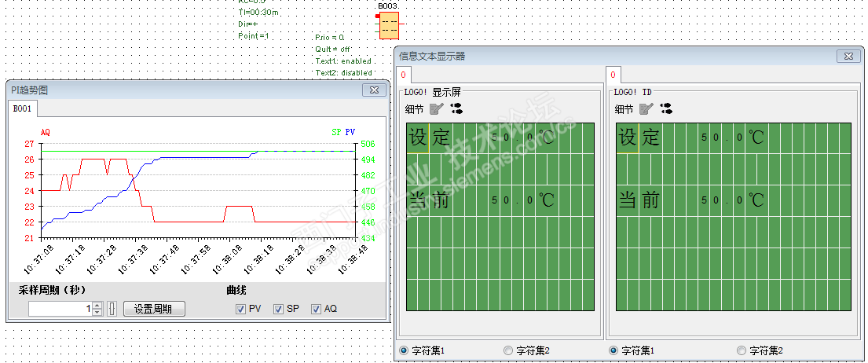Click 细节 label in LOGO! TD panel
Image resolution: width=868 pixels, height=363 pixels.
pos(624,109)
